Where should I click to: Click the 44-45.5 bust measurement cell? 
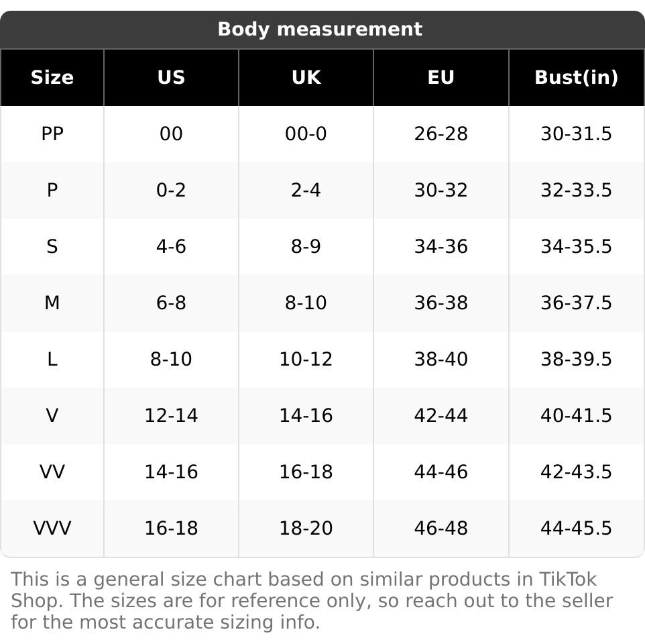576,529
